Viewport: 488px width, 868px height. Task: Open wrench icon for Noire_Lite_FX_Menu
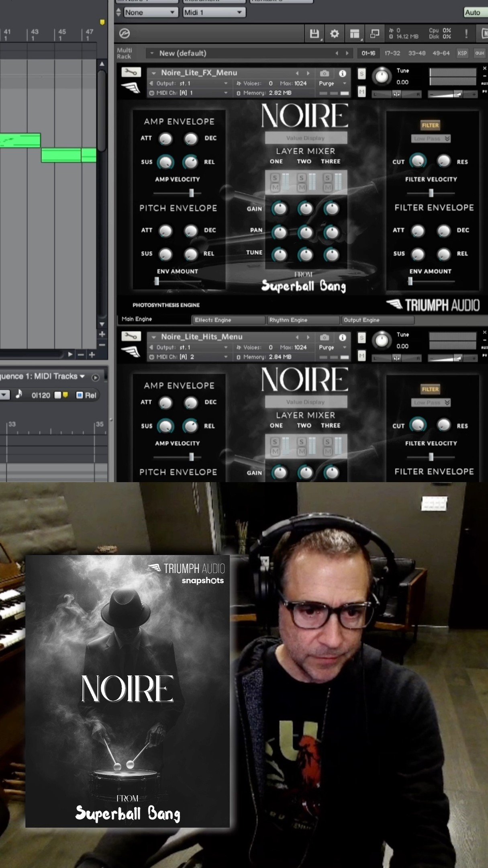pyautogui.click(x=131, y=72)
